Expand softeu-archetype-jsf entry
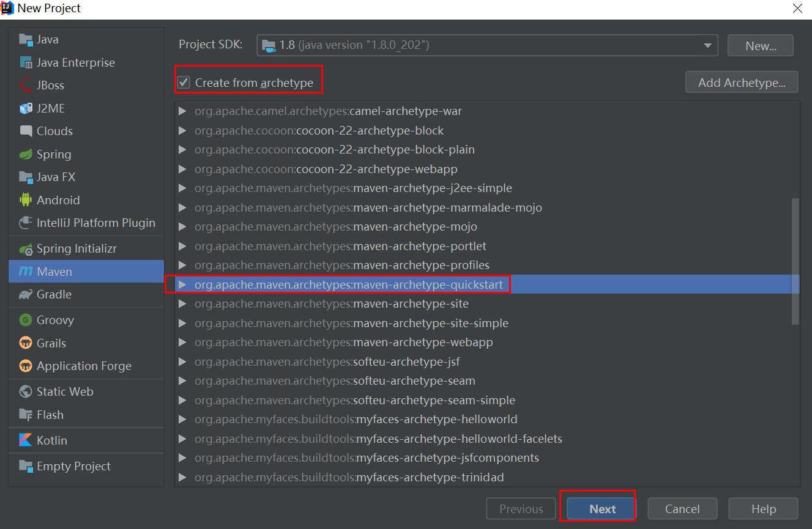This screenshot has height=529, width=812. [182, 361]
